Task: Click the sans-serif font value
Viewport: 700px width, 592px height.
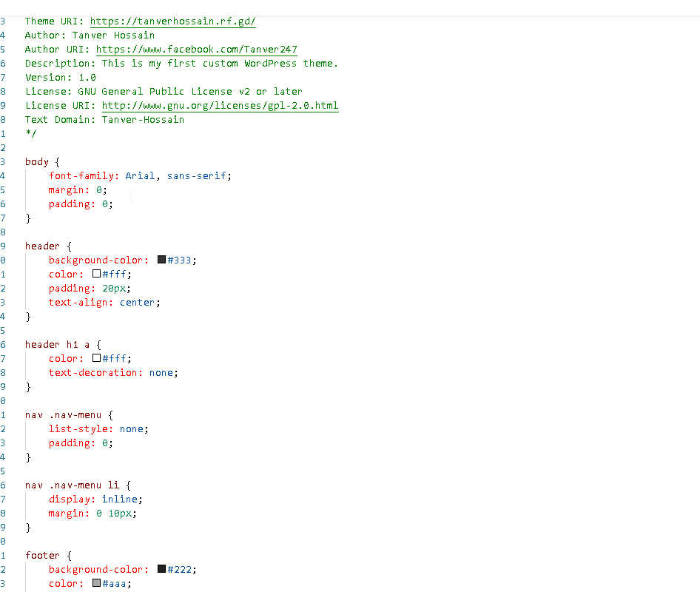Action: click(197, 176)
